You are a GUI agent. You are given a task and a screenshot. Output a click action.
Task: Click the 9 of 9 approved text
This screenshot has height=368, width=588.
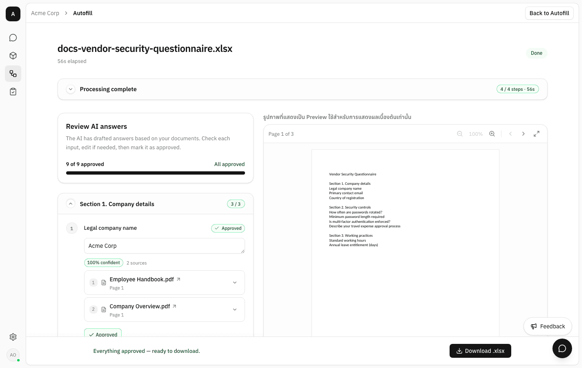point(85,164)
